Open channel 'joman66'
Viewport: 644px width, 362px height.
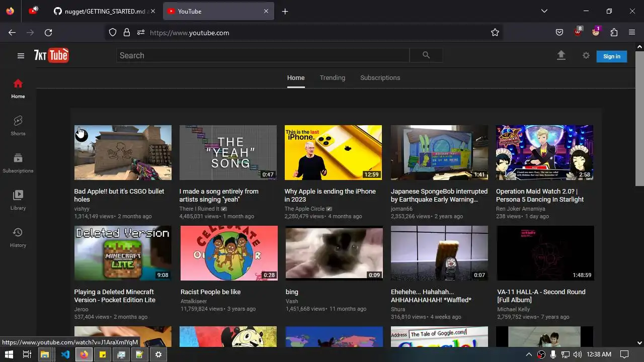point(401,209)
